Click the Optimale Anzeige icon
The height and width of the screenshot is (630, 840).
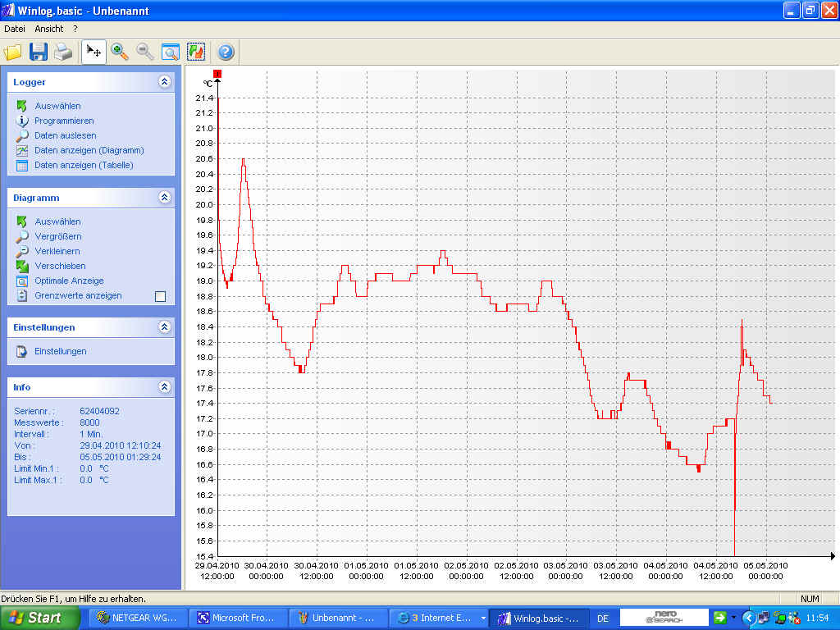(x=22, y=281)
